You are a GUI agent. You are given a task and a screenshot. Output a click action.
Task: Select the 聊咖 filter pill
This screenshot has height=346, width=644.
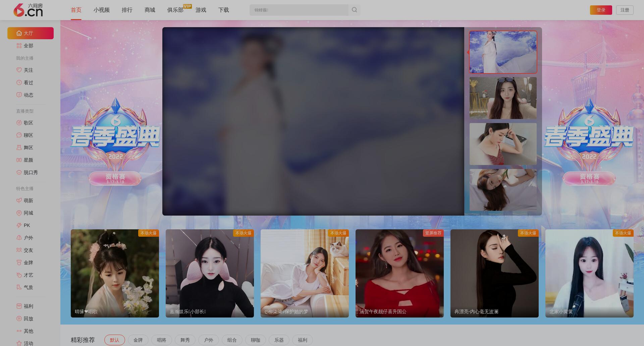coord(256,340)
